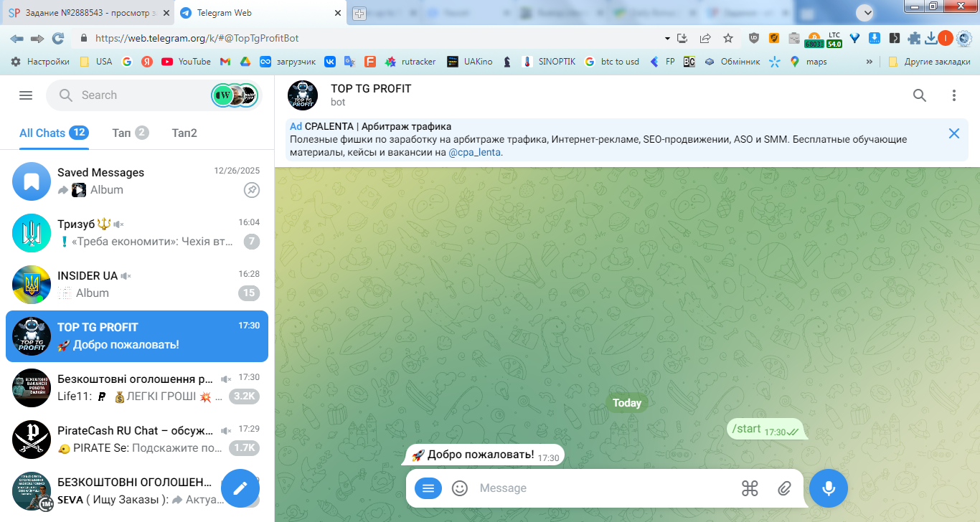Reload the page with the refresh icon
The width and height of the screenshot is (980, 522).
(x=58, y=38)
